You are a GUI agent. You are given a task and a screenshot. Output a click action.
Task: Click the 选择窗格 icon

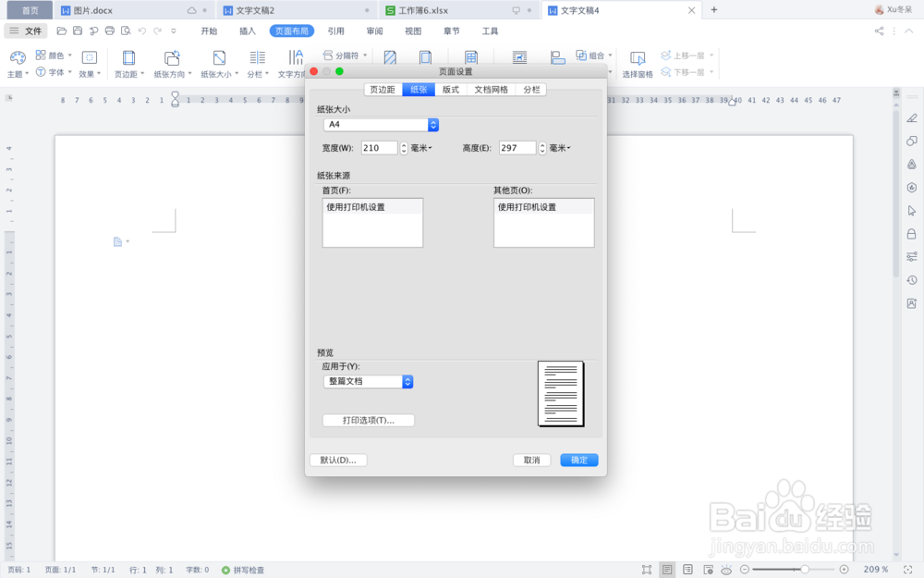(x=638, y=63)
